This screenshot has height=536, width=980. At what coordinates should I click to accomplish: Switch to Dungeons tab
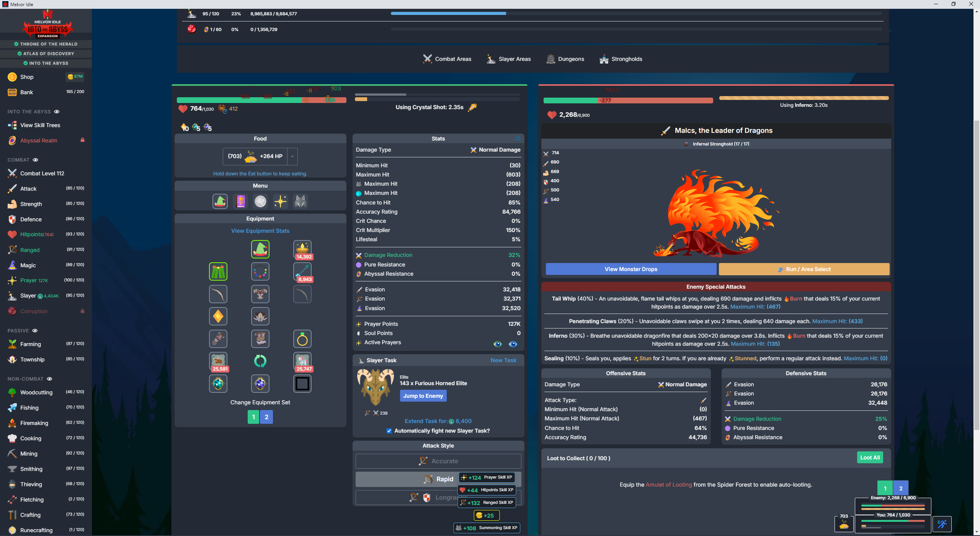565,59
